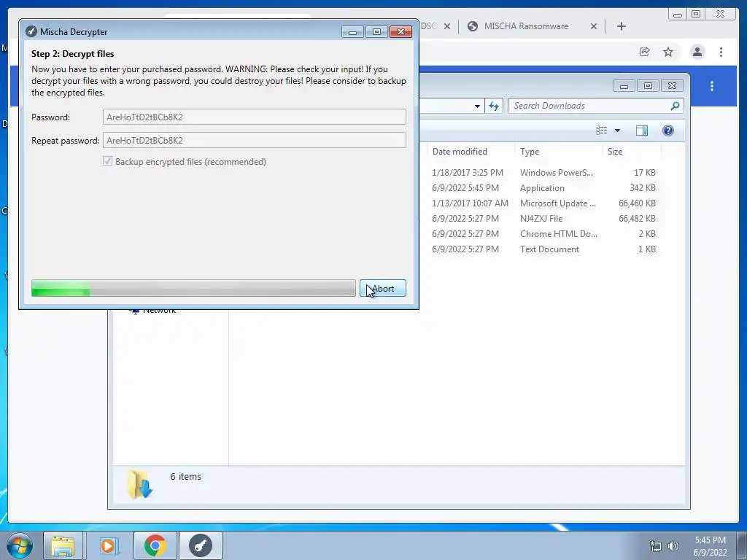747x560 pixels.
Task: Minimize the Mischa Decrypter window
Action: (x=353, y=32)
